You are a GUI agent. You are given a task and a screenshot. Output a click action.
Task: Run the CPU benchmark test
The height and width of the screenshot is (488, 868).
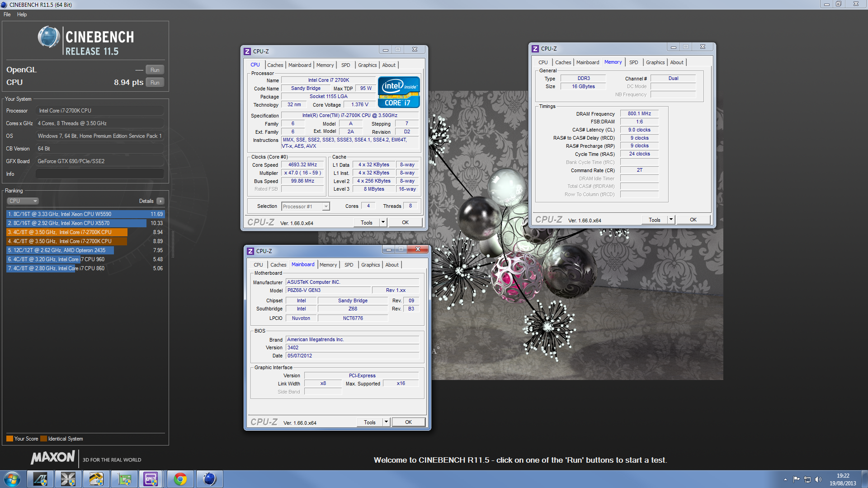pos(155,83)
